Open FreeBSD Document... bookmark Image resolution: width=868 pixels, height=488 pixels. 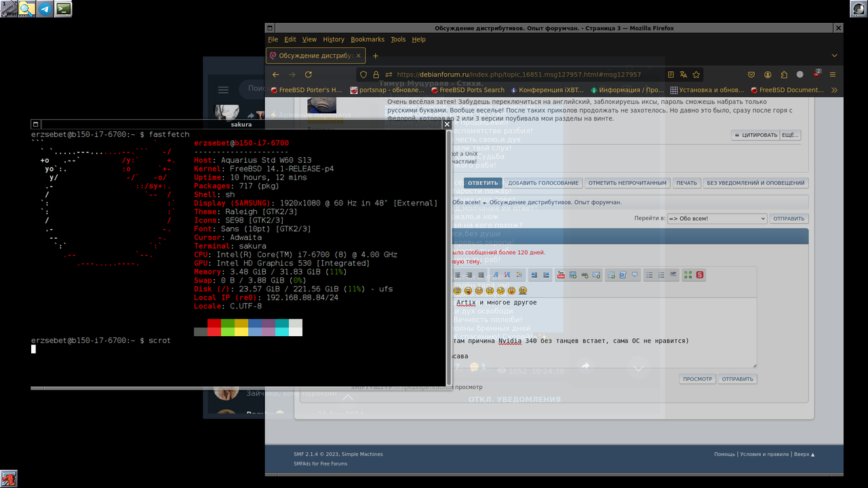pyautogui.click(x=787, y=89)
